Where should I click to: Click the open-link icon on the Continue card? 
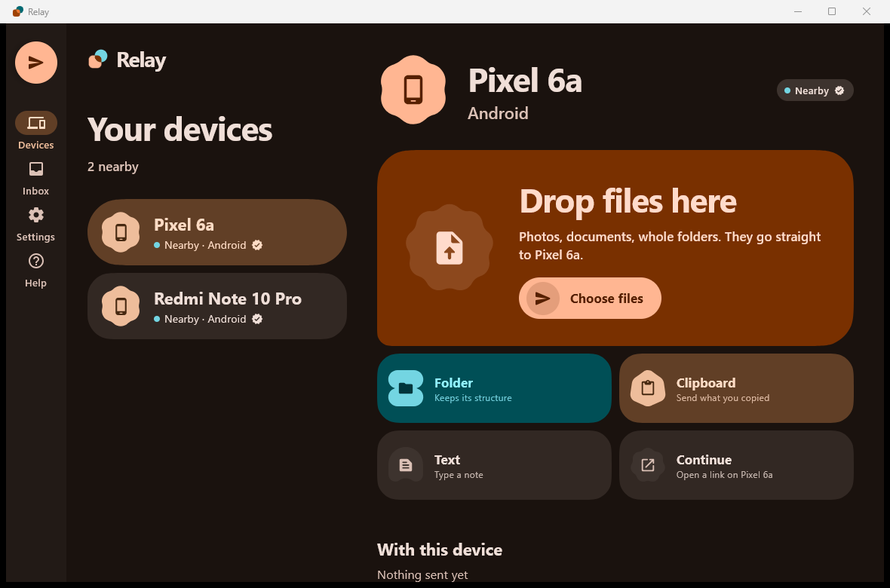point(648,465)
